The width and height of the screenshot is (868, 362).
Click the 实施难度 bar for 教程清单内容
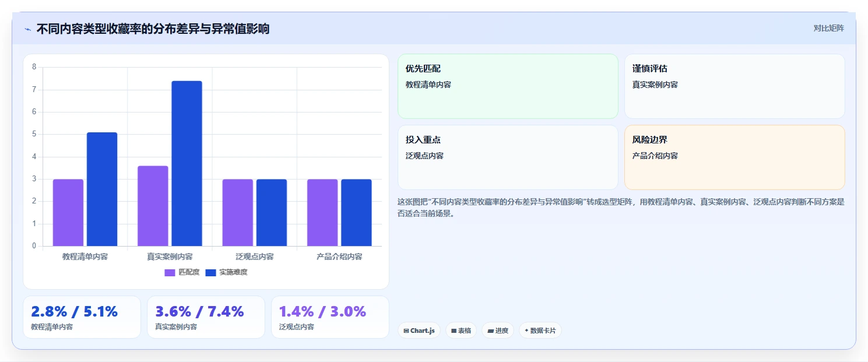(102, 189)
